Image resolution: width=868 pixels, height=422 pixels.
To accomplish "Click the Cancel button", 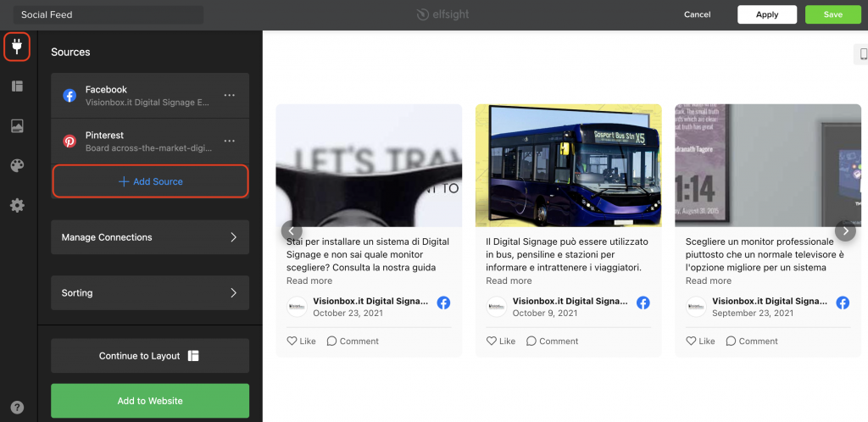I will click(697, 14).
